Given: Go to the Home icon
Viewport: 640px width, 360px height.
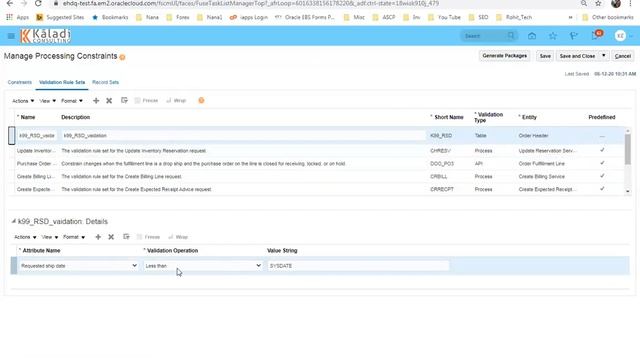Looking at the screenshot, I should (532, 36).
